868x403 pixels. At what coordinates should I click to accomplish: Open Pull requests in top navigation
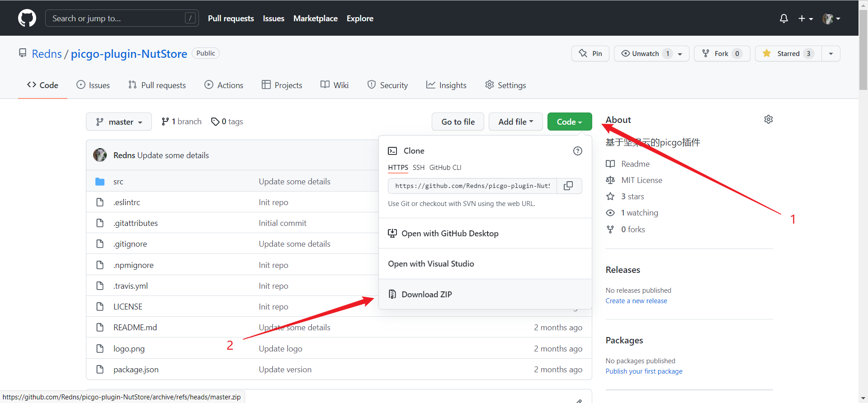pos(231,19)
